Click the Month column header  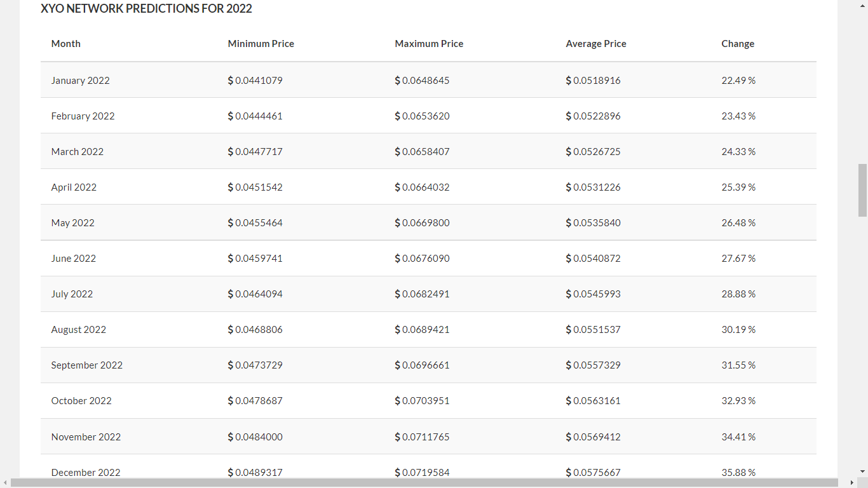(66, 44)
